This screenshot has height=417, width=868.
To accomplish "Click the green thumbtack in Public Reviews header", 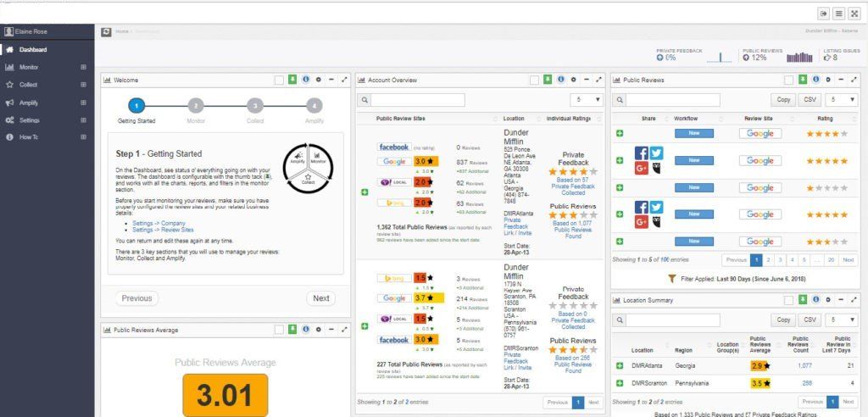I will (803, 80).
